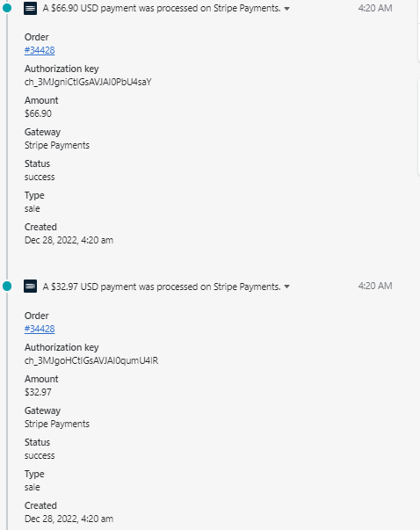The height and width of the screenshot is (530, 420).
Task: Open order #34428 link under the $66.90 payment
Action: [40, 50]
